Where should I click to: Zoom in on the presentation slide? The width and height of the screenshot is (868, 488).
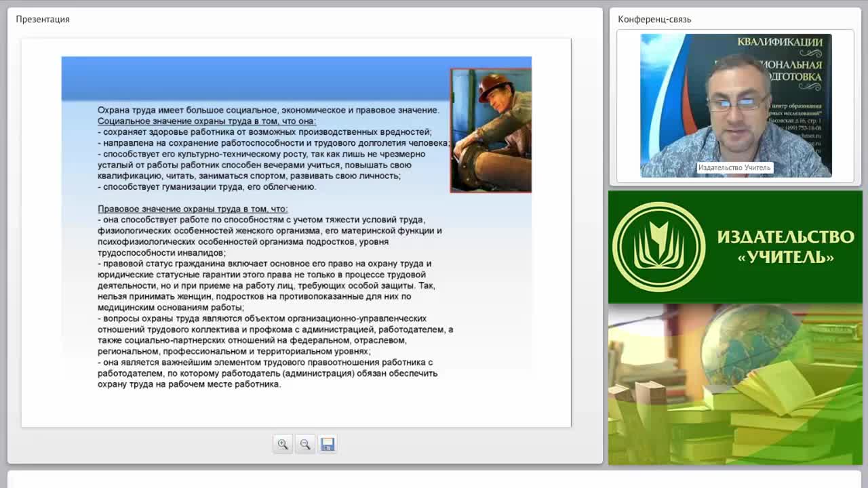point(283,444)
